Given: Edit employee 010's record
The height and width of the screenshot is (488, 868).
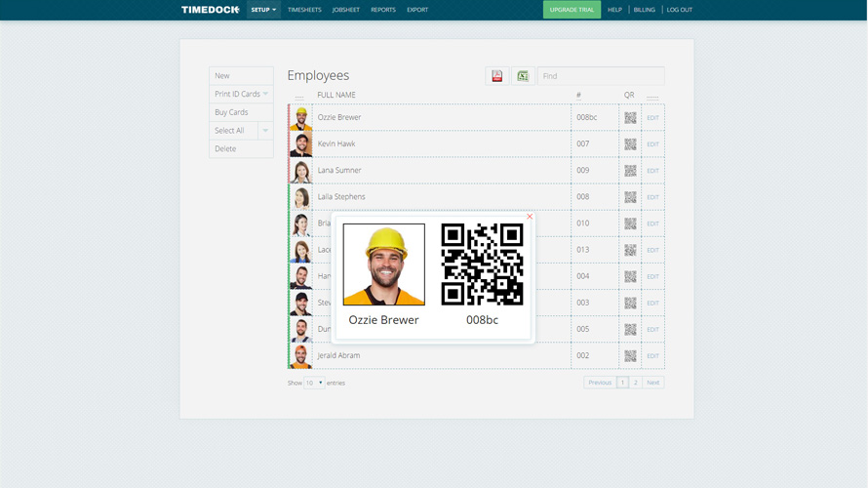Looking at the screenshot, I should coord(653,224).
